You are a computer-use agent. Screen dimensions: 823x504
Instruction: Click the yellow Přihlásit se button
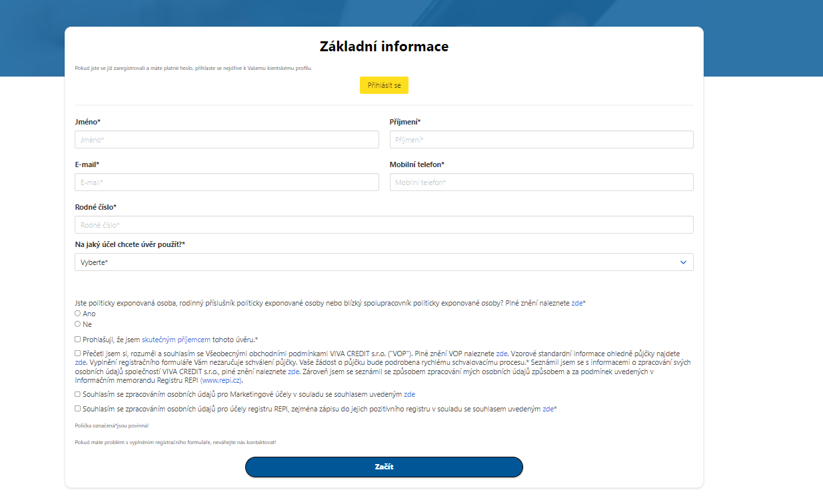pos(384,85)
